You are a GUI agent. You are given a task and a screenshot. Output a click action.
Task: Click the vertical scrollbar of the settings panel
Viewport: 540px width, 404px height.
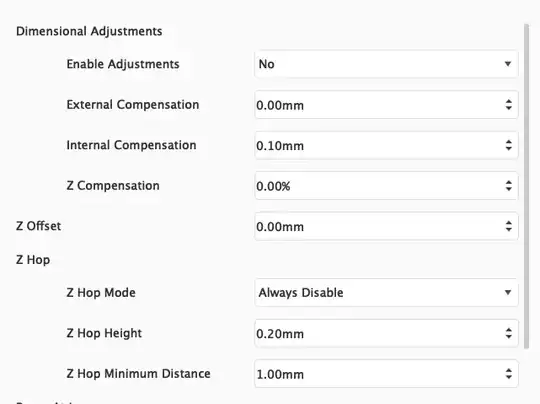(526, 186)
